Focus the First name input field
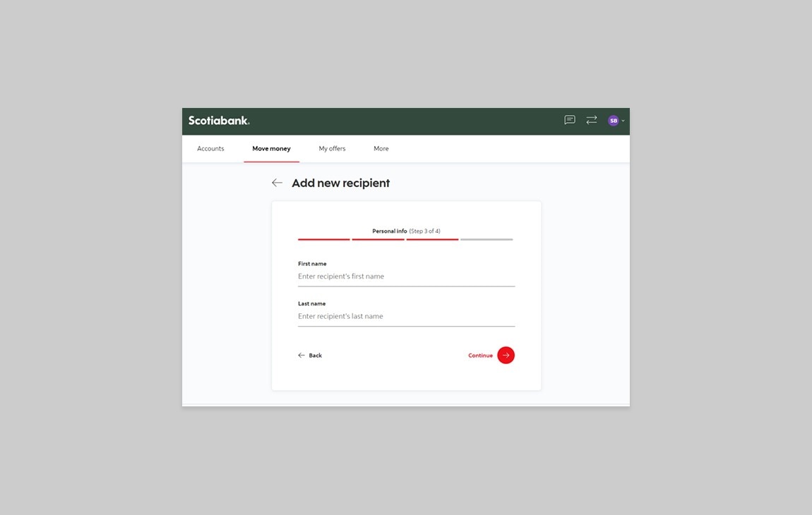Screen dimensions: 812x515 [x=407, y=277]
